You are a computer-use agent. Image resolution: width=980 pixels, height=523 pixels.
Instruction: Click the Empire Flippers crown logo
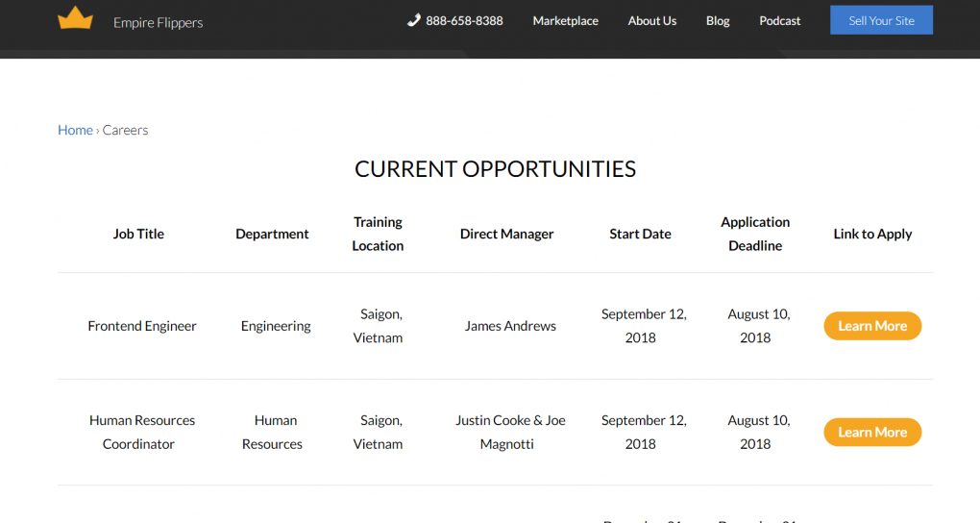tap(75, 17)
